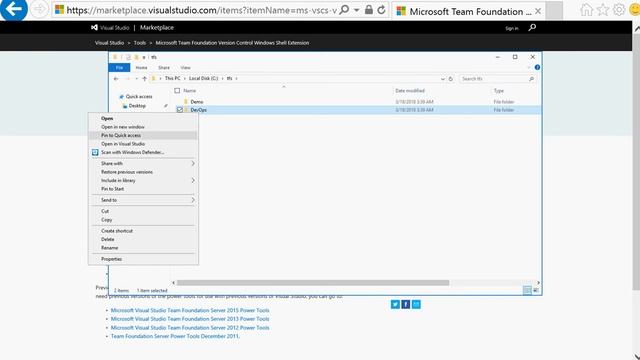Click the browser scrollbar down arrow

[636, 356]
